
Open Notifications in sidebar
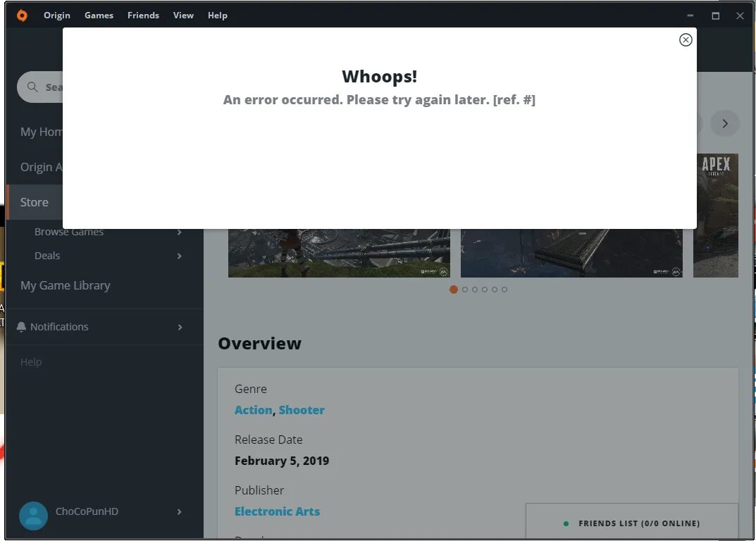(x=59, y=327)
